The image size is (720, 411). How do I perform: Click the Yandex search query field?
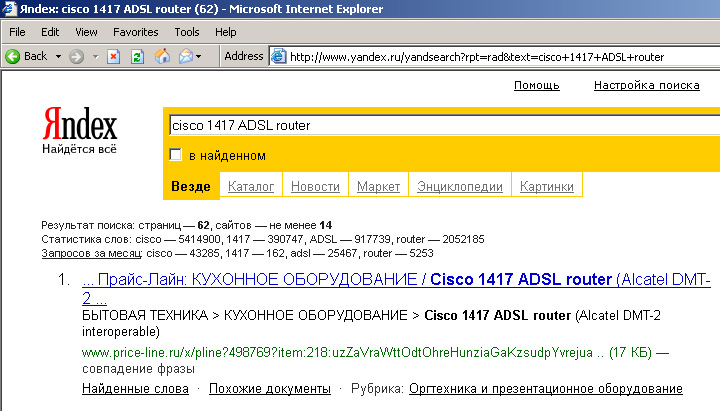[444, 125]
